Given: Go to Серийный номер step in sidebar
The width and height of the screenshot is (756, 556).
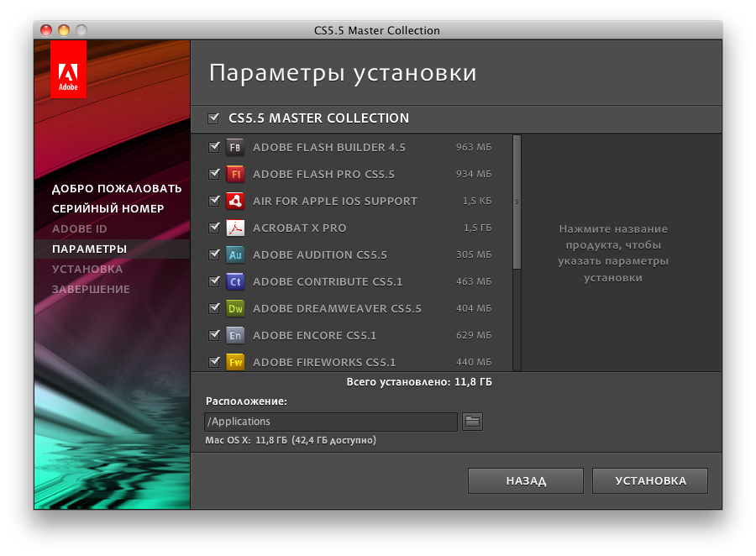Looking at the screenshot, I should [108, 208].
